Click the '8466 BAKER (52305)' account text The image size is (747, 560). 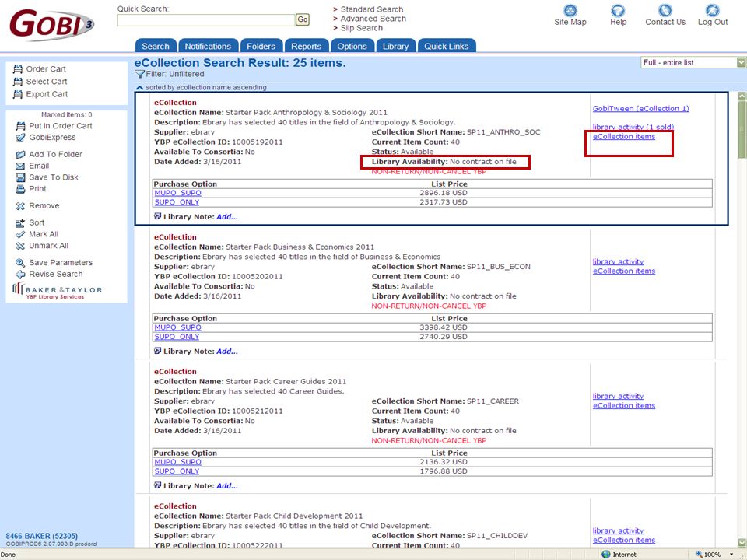point(42,536)
